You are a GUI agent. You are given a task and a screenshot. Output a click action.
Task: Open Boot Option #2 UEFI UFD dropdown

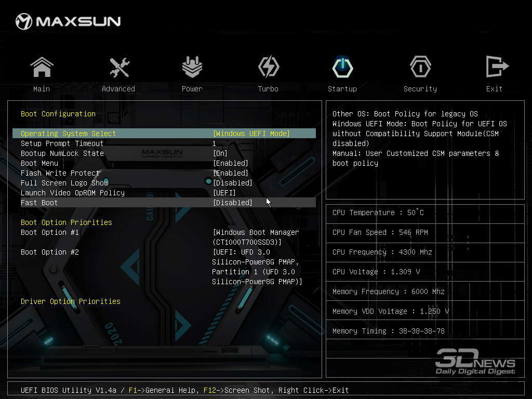(x=257, y=267)
